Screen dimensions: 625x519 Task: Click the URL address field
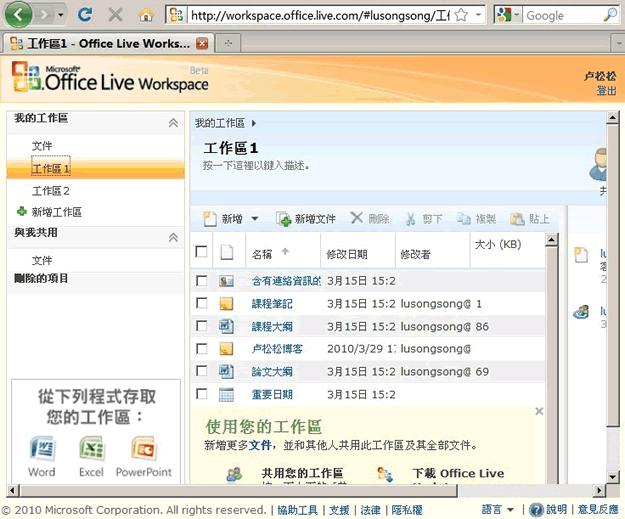coord(320,15)
